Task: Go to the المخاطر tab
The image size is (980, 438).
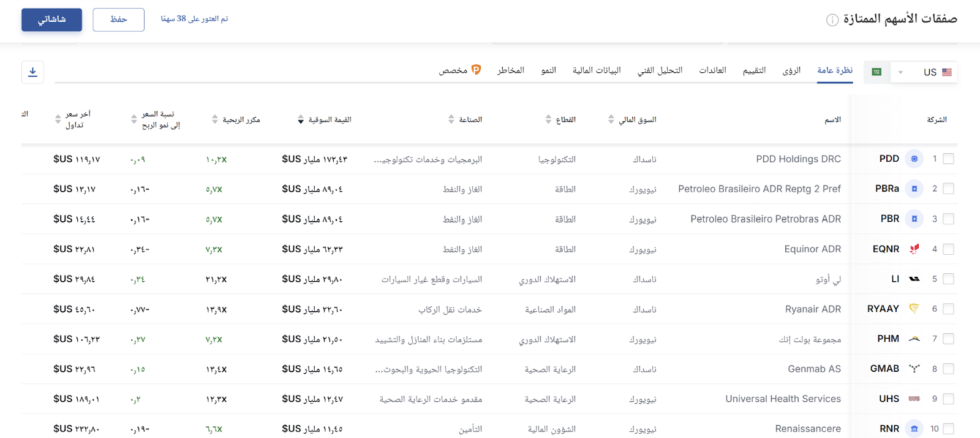Action: coord(511,70)
